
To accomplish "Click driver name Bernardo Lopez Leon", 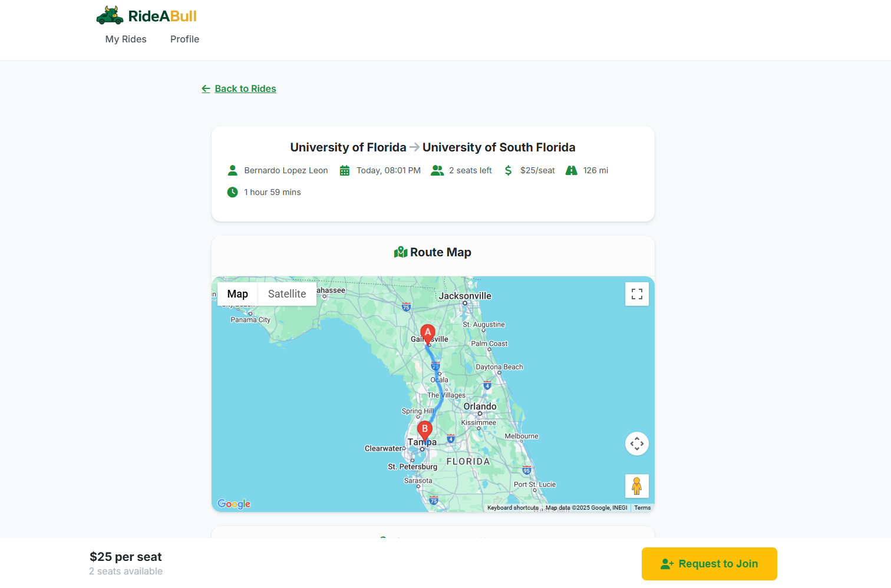I will point(286,170).
